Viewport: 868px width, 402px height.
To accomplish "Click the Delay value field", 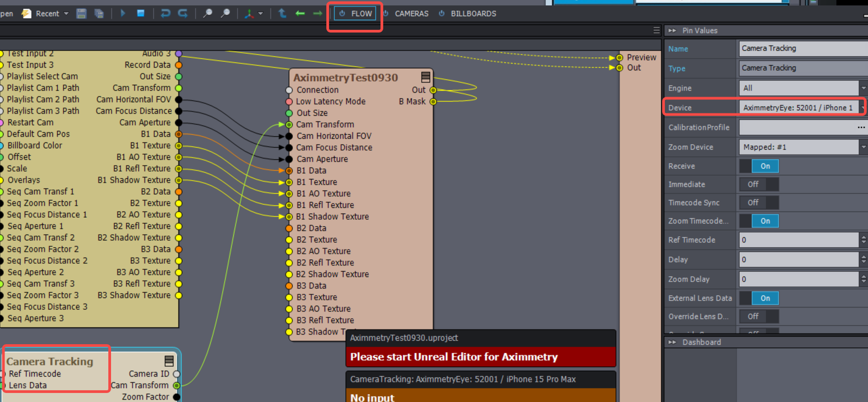I will [x=798, y=260].
